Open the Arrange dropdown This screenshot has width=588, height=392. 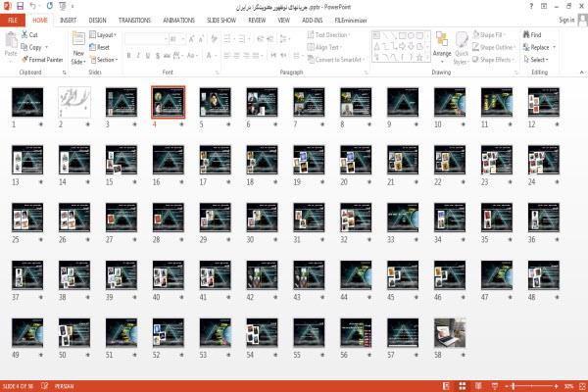pos(442,48)
